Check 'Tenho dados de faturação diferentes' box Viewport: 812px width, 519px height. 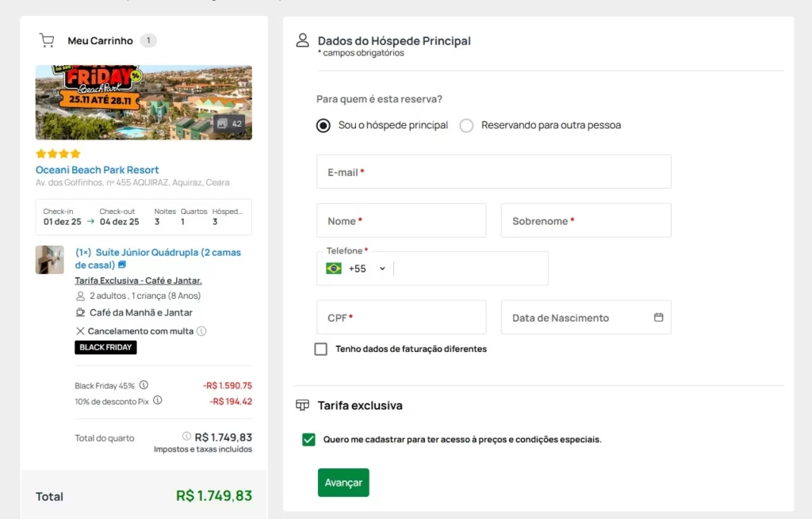point(321,349)
